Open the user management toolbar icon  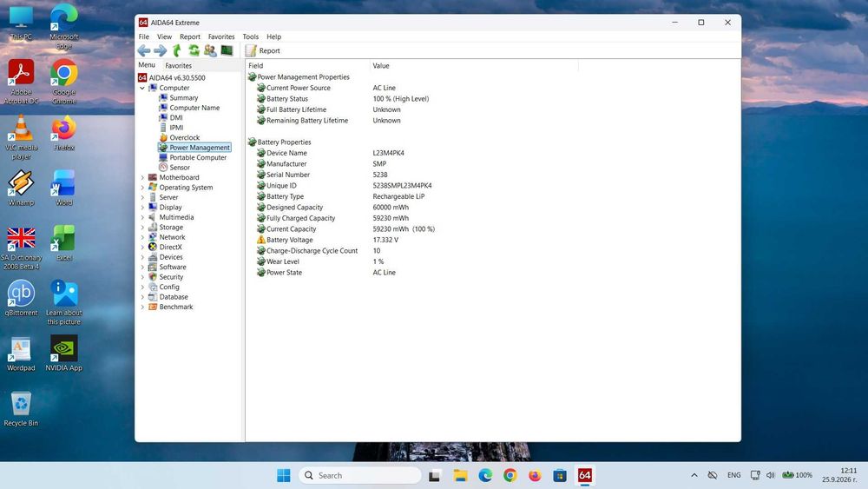(210, 51)
